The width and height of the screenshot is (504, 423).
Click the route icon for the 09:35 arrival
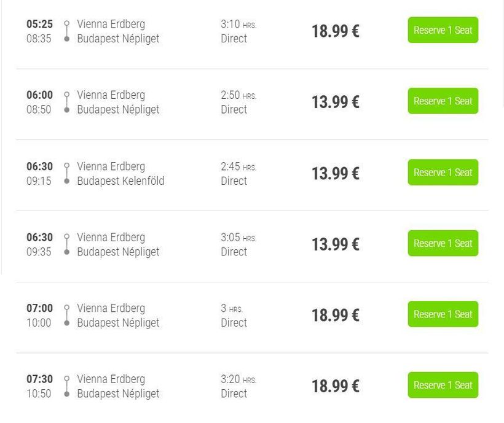click(66, 244)
